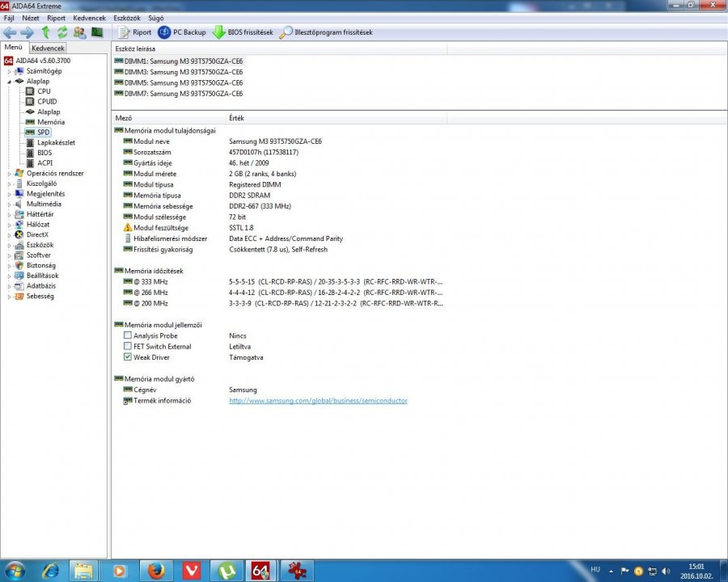Open the Riport toolbar button
This screenshot has width=728, height=582.
pyautogui.click(x=135, y=32)
